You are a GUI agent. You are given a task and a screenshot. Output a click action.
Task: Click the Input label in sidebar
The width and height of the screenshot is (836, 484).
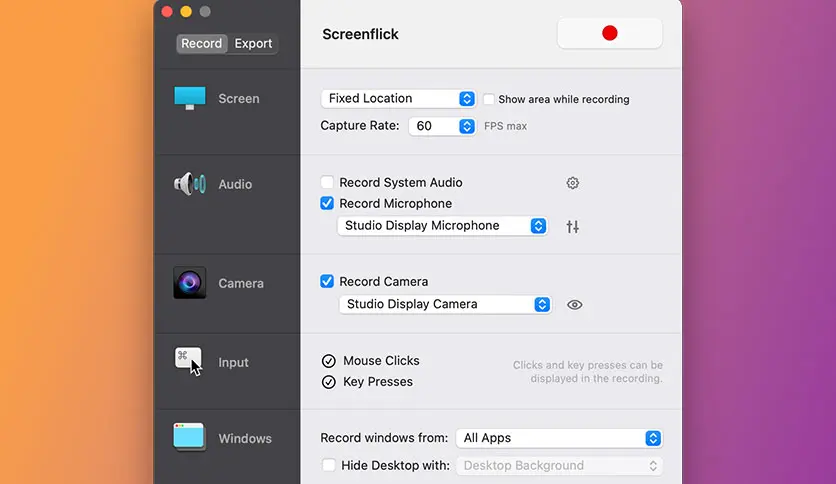(x=234, y=362)
